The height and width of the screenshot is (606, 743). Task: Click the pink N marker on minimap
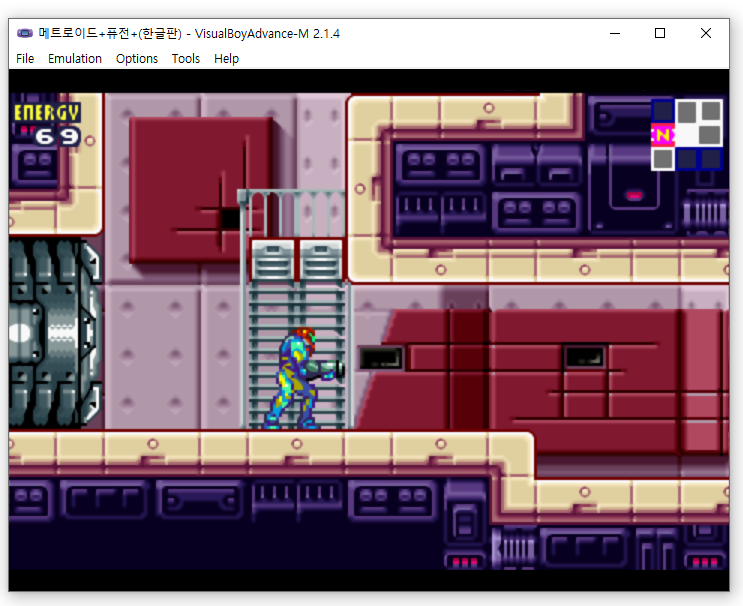pos(663,136)
